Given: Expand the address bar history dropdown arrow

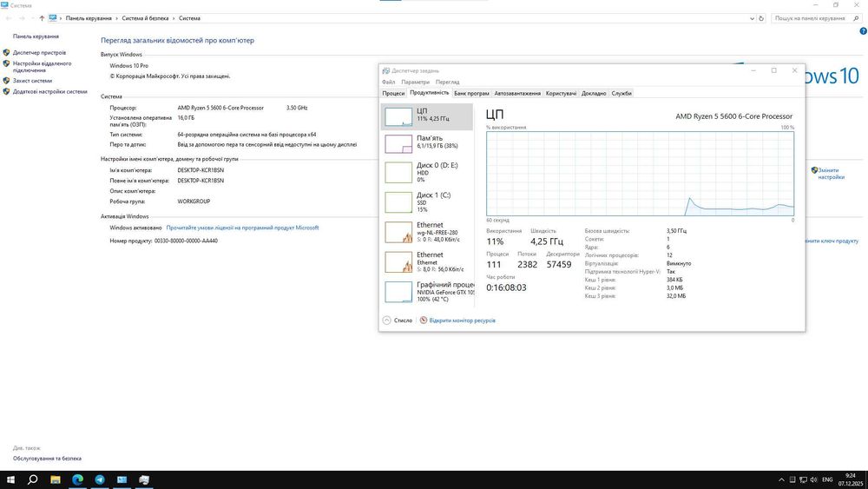Looking at the screenshot, I should [x=752, y=18].
